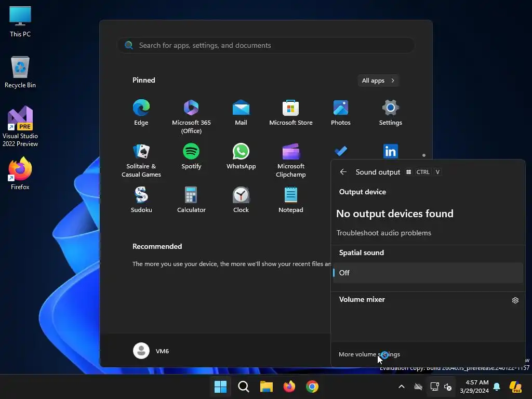Viewport: 532px width, 399px height.
Task: Open the All apps list
Action: pos(378,81)
